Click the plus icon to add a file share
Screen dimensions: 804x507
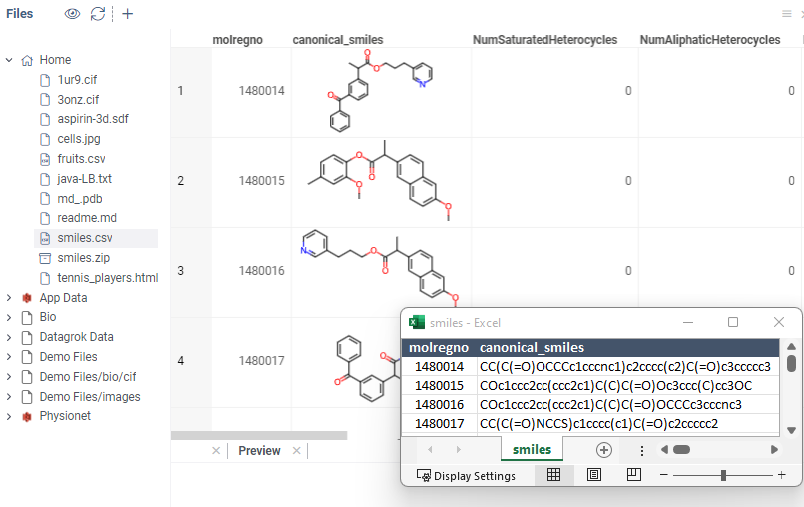pos(128,14)
